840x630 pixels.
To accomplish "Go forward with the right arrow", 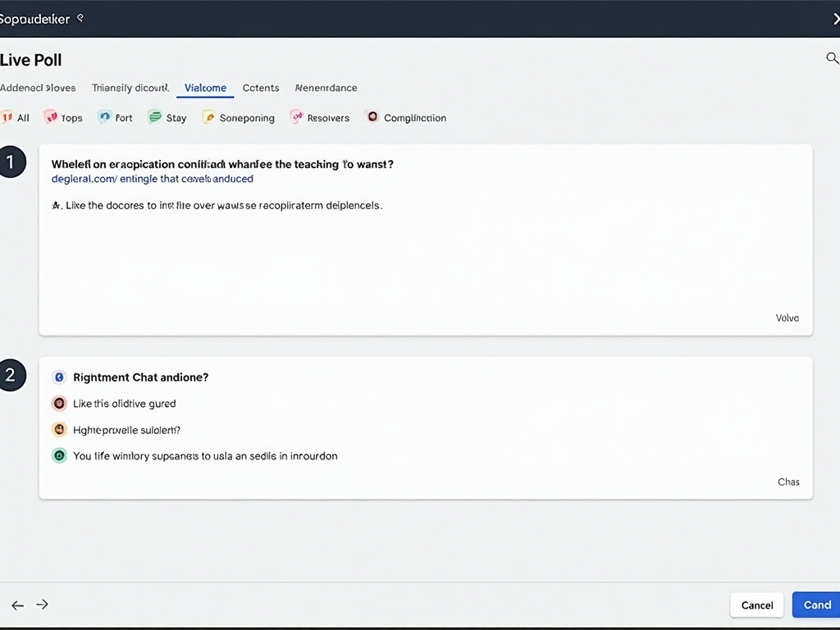I will (43, 605).
